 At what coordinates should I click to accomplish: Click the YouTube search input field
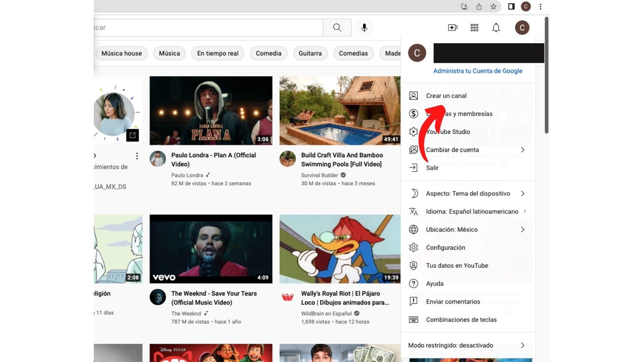coord(208,28)
